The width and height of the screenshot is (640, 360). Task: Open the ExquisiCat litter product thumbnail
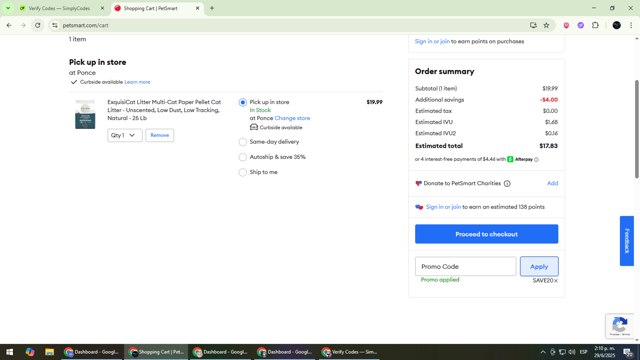pos(85,114)
